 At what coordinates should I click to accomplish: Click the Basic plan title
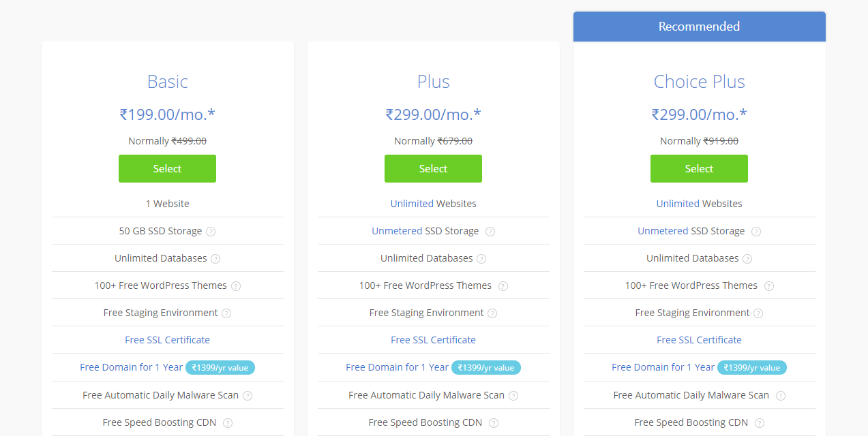167,82
